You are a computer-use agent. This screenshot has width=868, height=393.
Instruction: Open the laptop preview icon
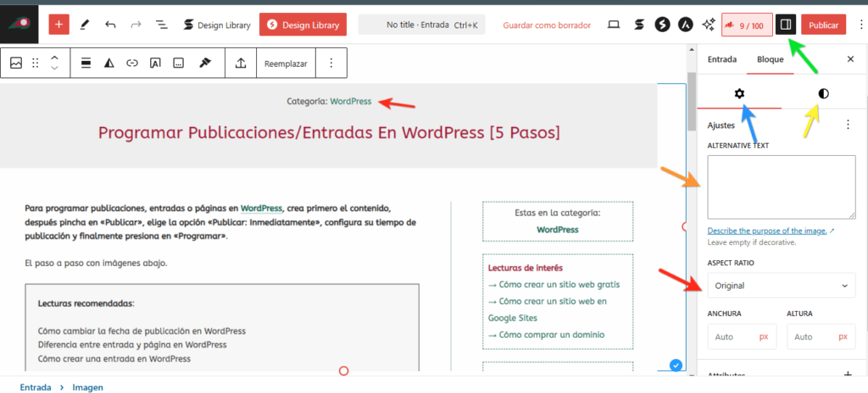614,25
